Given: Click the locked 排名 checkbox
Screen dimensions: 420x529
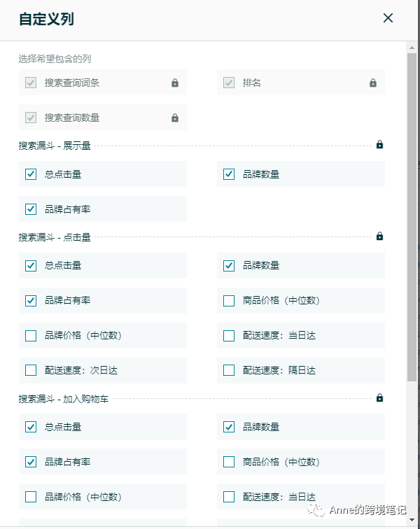Looking at the screenshot, I should click(x=229, y=83).
